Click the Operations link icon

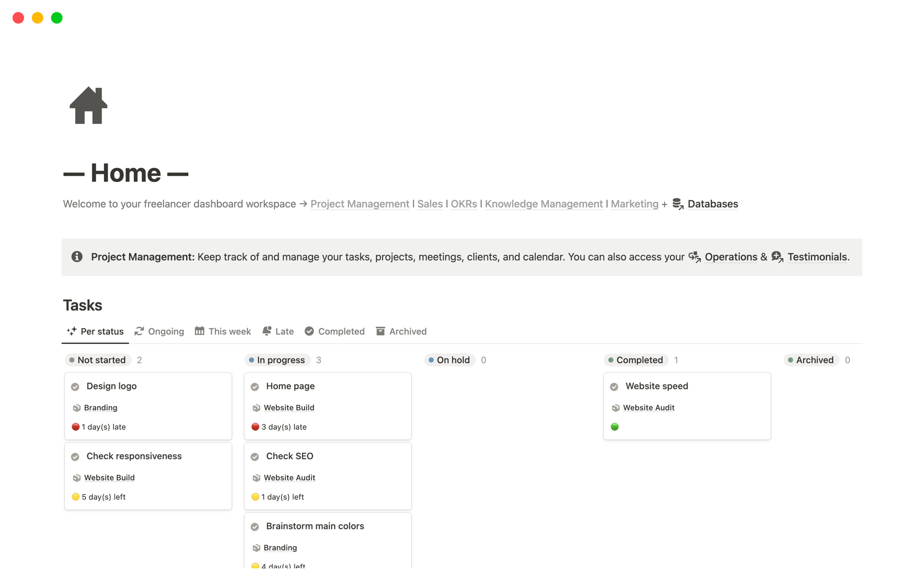(694, 257)
